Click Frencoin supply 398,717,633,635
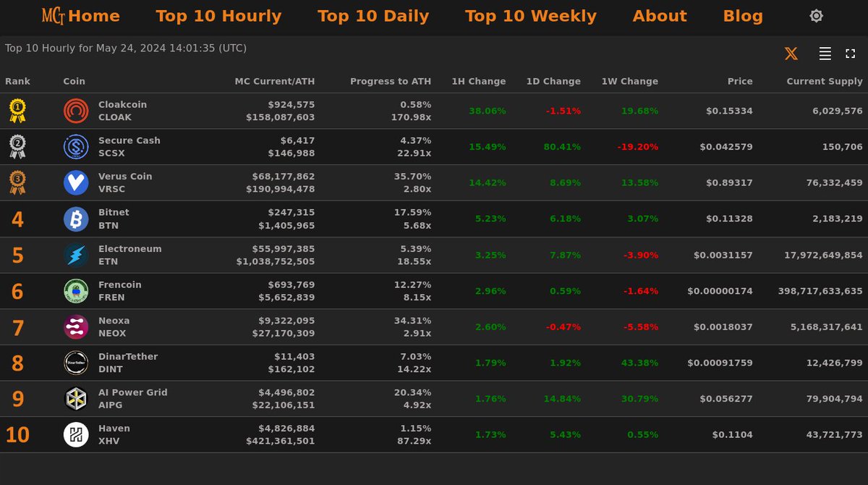 820,291
